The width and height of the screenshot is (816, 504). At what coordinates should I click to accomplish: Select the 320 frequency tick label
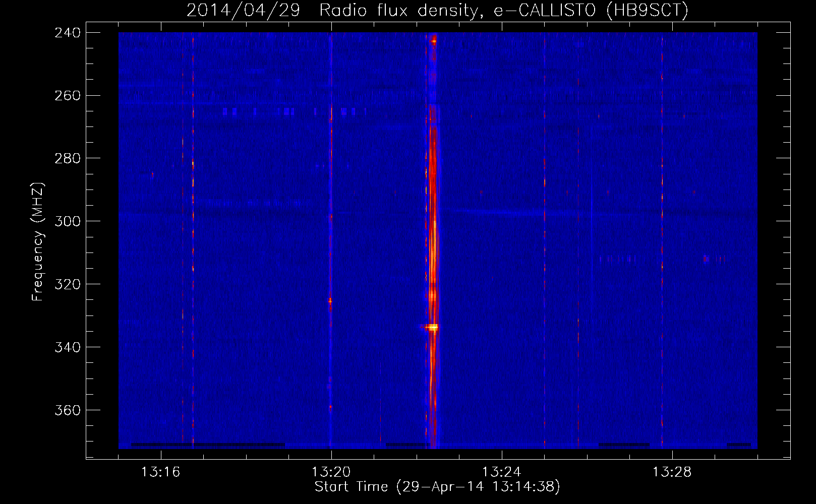[x=68, y=284]
